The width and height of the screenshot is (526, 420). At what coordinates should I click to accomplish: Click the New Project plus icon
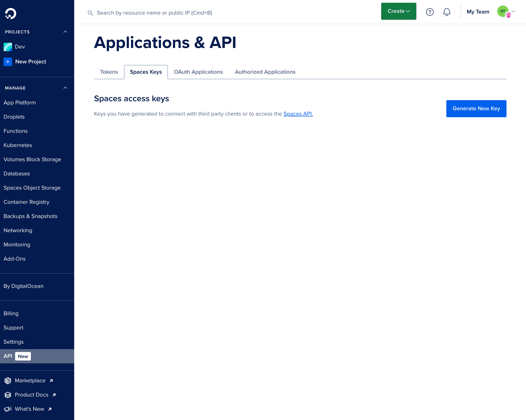point(8,61)
